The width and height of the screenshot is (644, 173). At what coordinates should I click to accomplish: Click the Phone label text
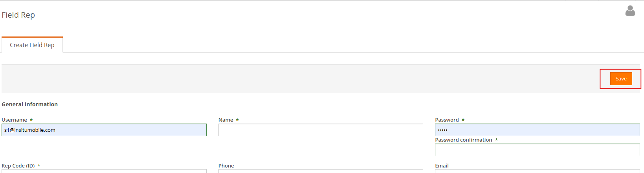tap(226, 166)
